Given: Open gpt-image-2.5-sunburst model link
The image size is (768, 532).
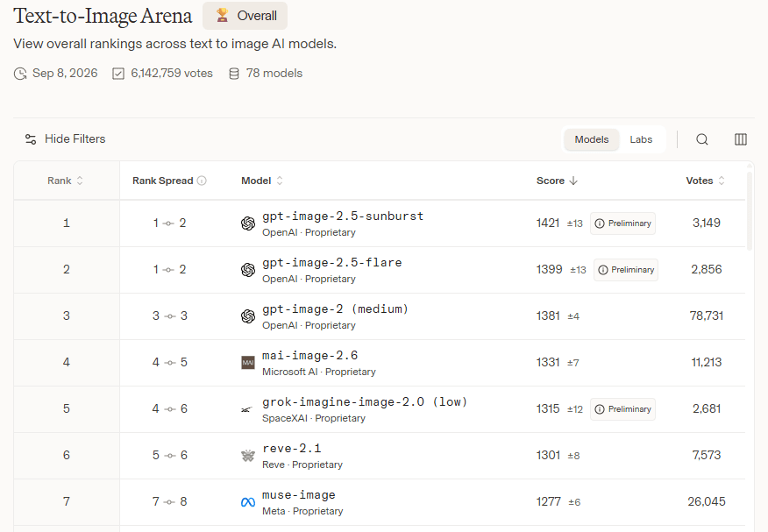Looking at the screenshot, I should click(x=343, y=216).
